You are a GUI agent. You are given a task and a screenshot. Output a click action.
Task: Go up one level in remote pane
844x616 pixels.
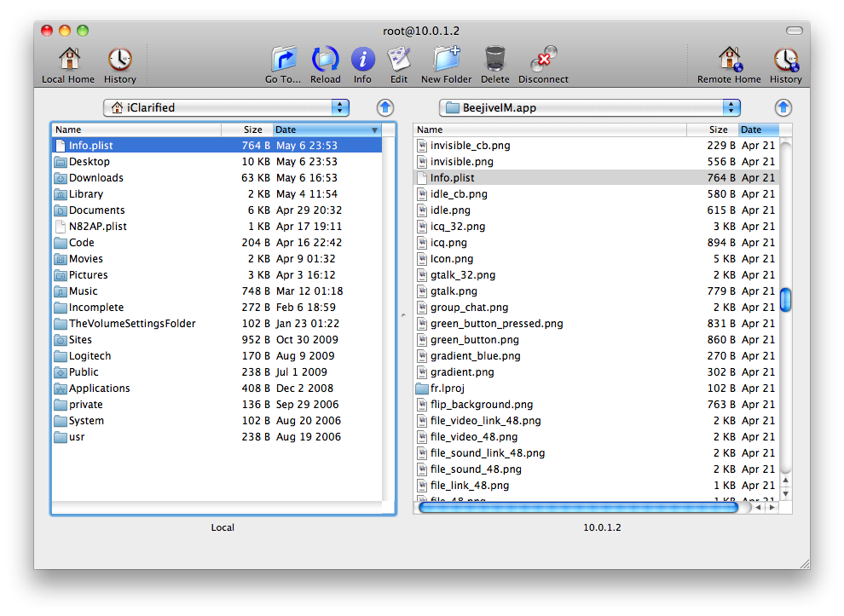[x=783, y=107]
